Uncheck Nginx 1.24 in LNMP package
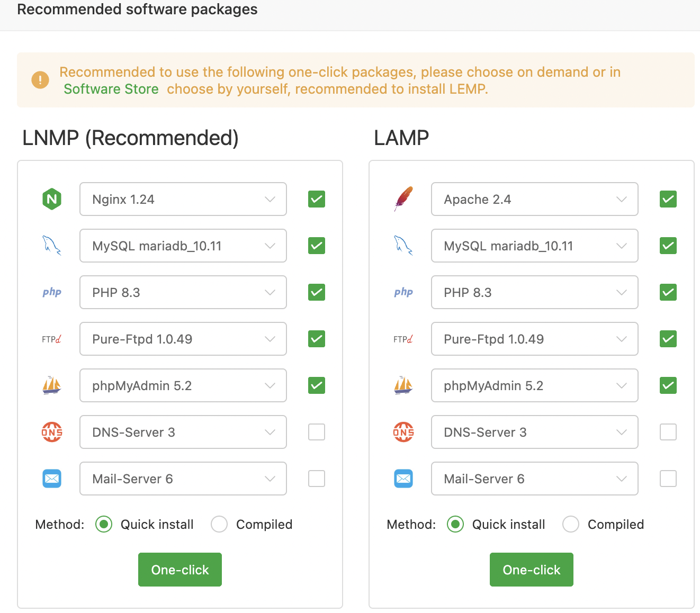This screenshot has width=700, height=613. click(317, 199)
